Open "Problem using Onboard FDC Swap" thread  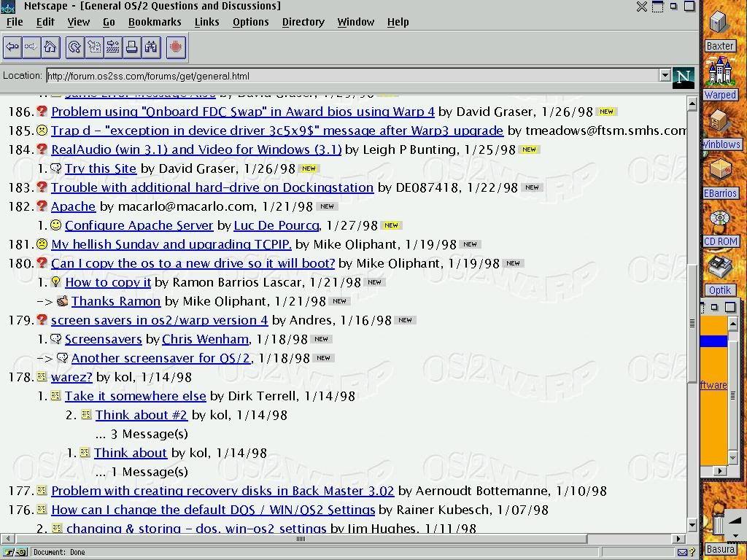(243, 112)
